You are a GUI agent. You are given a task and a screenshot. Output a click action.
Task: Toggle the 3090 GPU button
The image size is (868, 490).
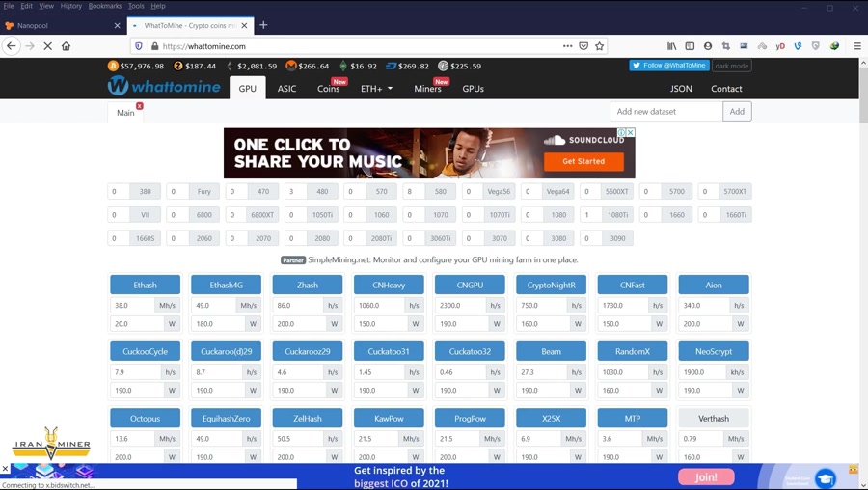[618, 238]
